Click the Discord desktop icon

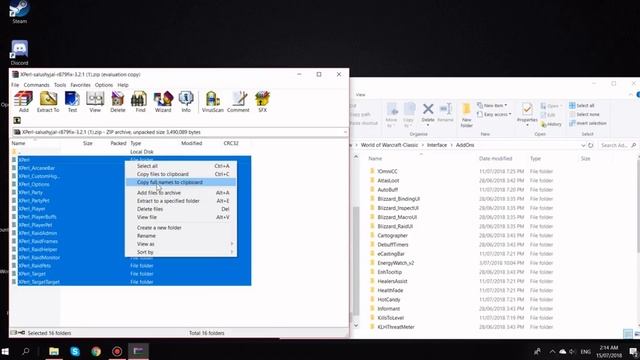point(19,52)
